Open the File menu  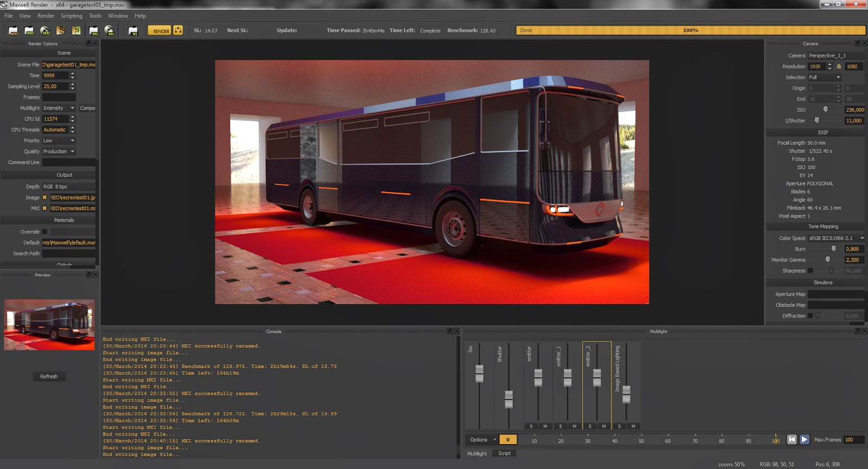tap(9, 16)
